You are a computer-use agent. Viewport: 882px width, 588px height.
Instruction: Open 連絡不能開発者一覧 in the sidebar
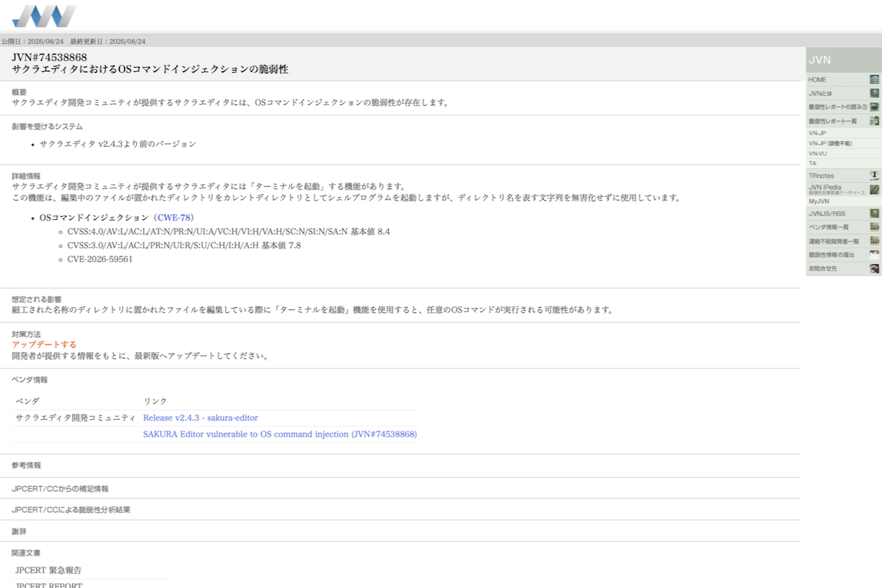click(x=843, y=241)
